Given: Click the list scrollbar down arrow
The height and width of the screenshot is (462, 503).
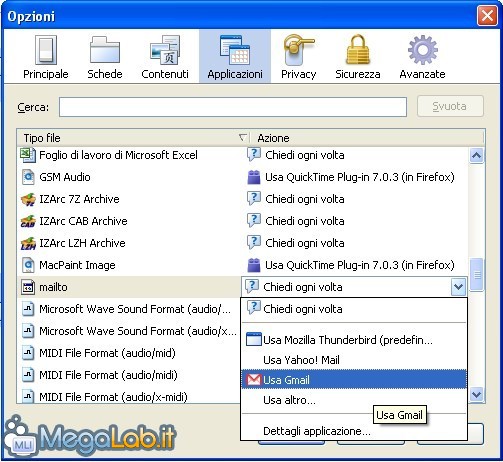Looking at the screenshot, I should coord(476,395).
